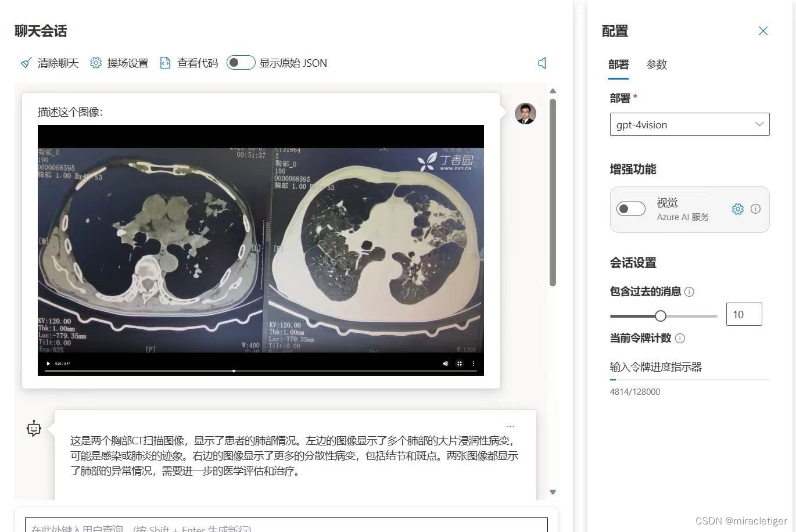Click the speaker icon above the chat
Screen dimensions: 796x532
(541, 63)
